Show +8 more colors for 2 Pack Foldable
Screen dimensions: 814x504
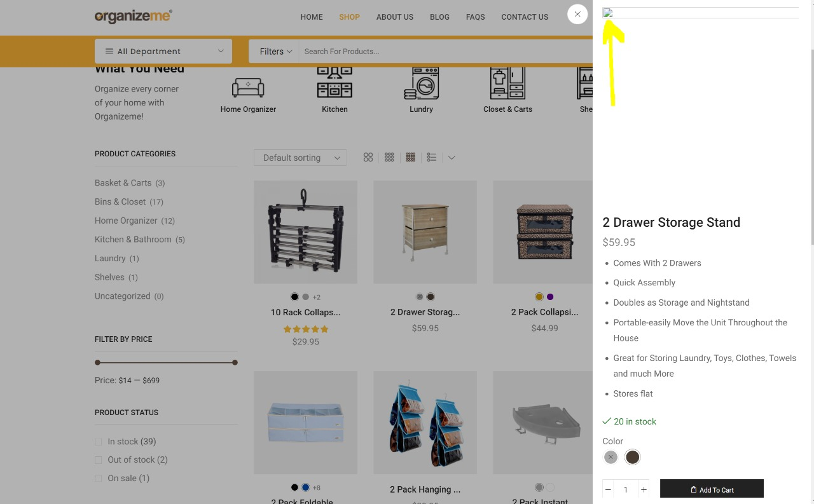pos(317,488)
